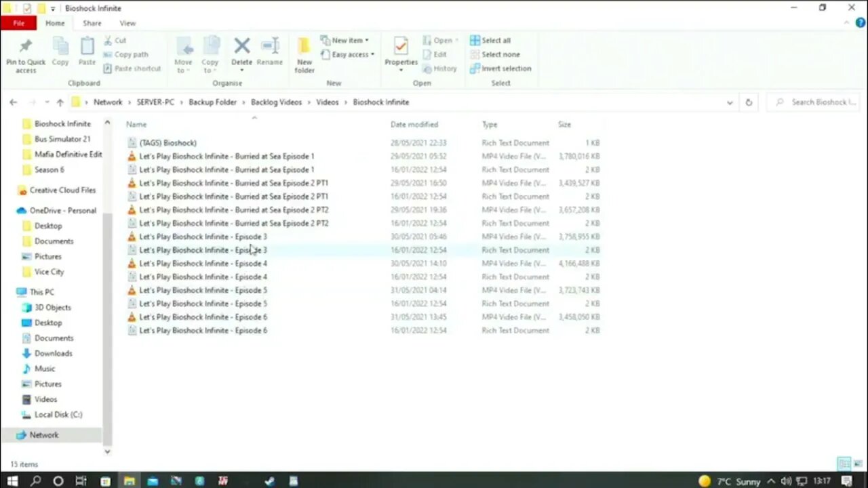Open 3D Objects in navigation pane

click(53, 308)
